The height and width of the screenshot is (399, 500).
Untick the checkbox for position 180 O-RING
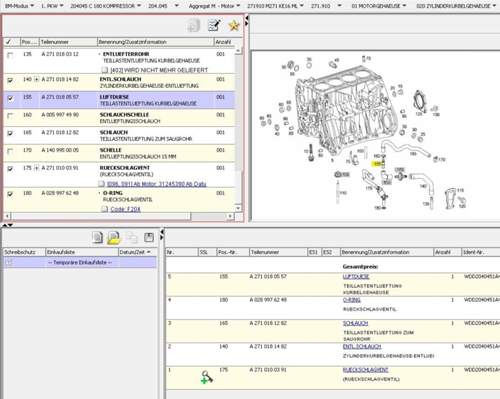10,194
